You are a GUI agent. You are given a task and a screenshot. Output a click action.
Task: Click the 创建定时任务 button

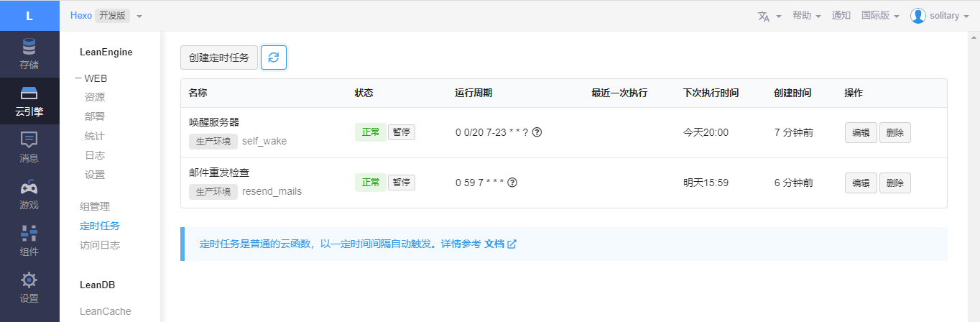[x=219, y=57]
